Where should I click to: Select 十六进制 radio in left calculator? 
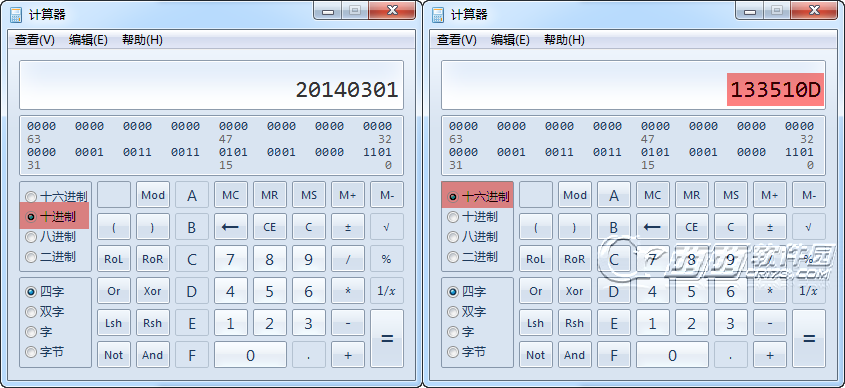click(56, 197)
